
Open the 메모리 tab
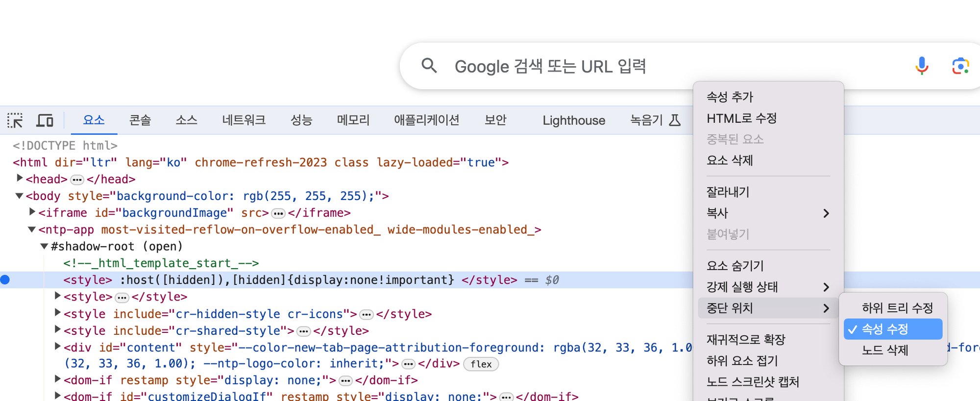(x=353, y=120)
